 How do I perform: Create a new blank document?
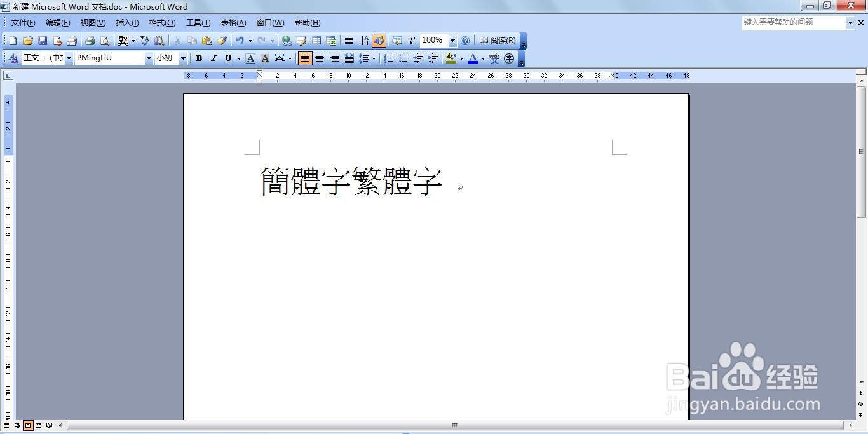(x=13, y=41)
